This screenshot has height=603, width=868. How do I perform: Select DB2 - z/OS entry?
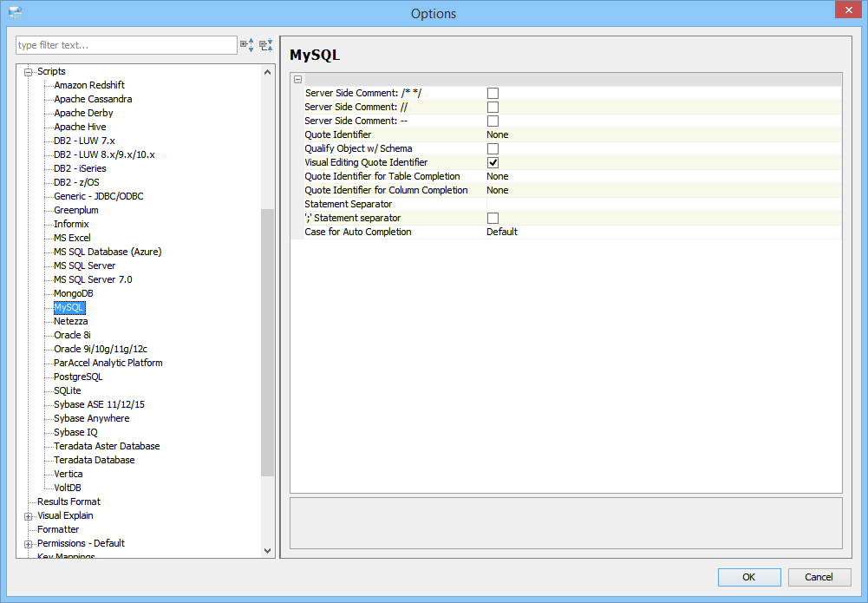[x=76, y=181]
